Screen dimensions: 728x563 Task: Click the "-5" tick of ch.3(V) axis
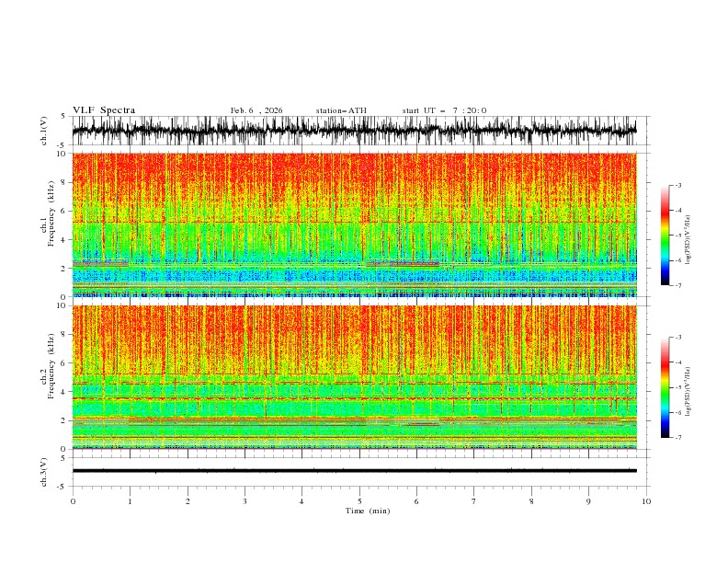62,487
